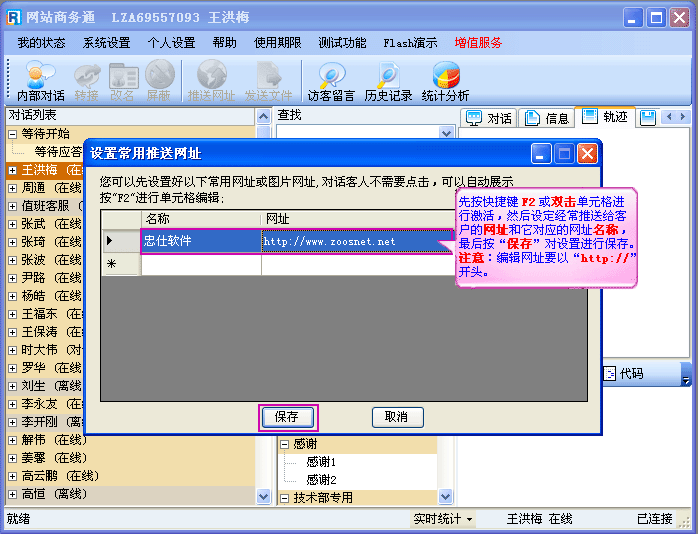This screenshot has width=698, height=534.
Task: Collapse the 等待开始 tree group
Action: (12, 134)
